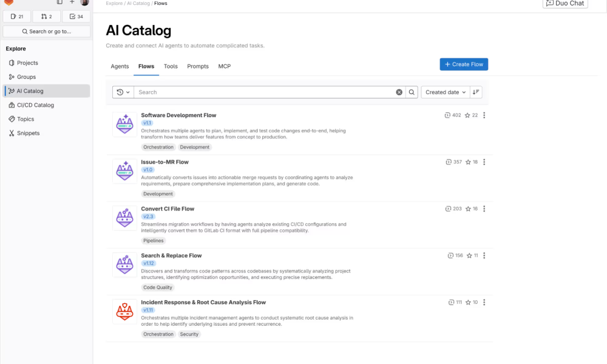Image resolution: width=607 pixels, height=364 pixels.
Task: Open the Created date sort dropdown
Action: [x=444, y=92]
